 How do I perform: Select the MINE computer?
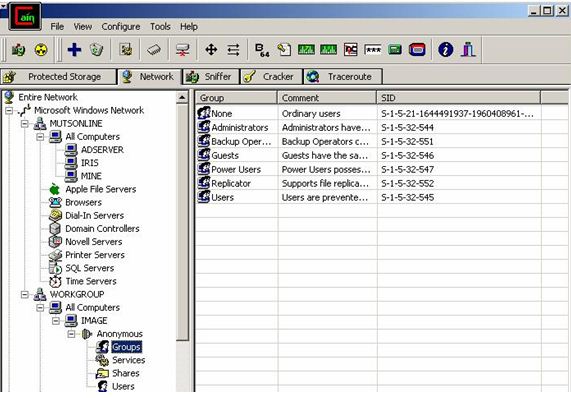91,176
